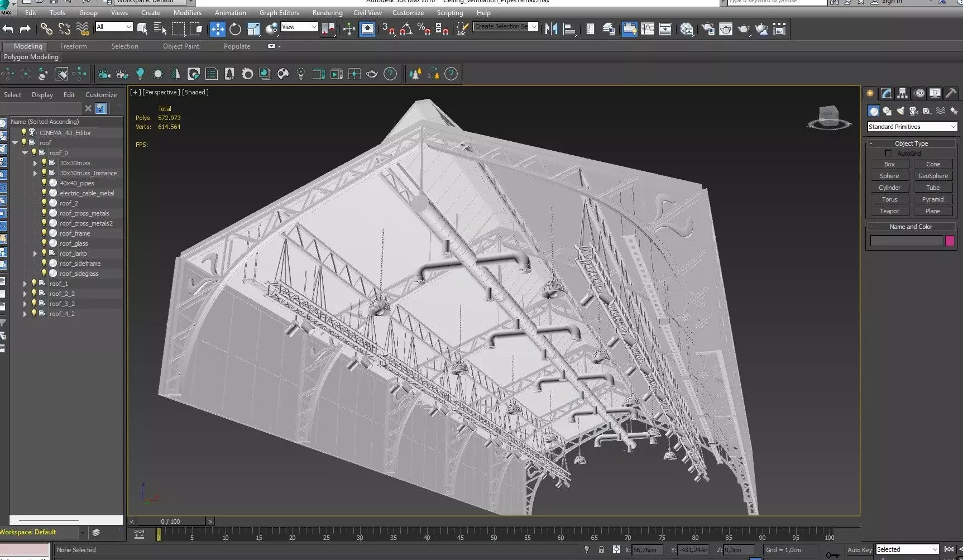
Task: Toggle the 3D Snaps icon
Action: [x=388, y=29]
